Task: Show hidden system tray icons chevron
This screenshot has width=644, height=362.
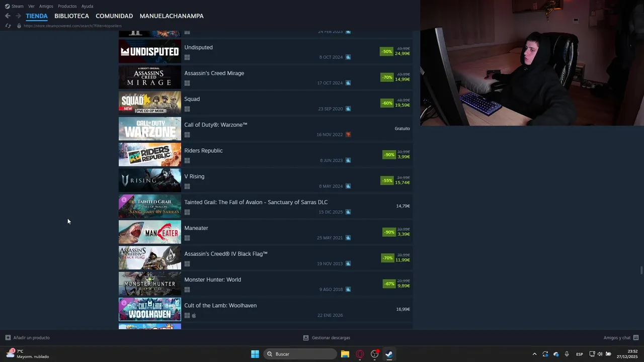Action: 534,354
